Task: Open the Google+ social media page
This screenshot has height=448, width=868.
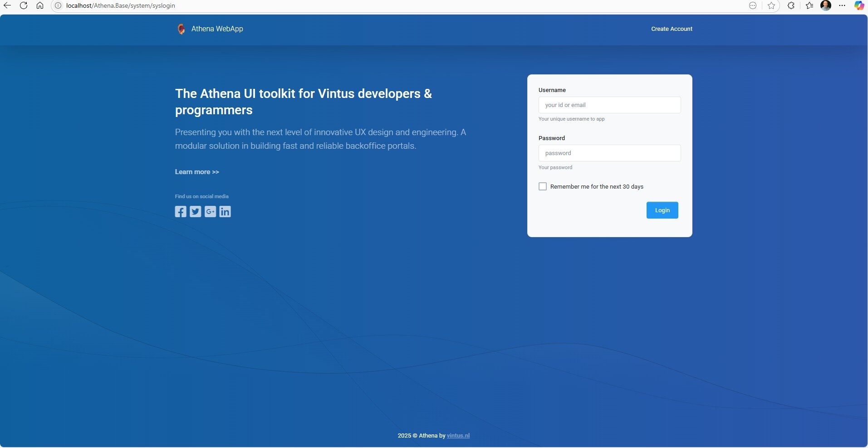Action: tap(210, 211)
